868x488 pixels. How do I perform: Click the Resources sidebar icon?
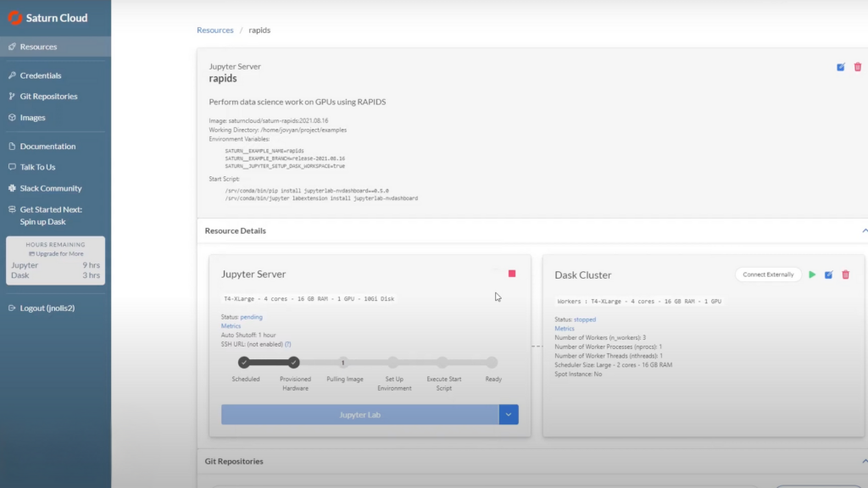(x=12, y=47)
